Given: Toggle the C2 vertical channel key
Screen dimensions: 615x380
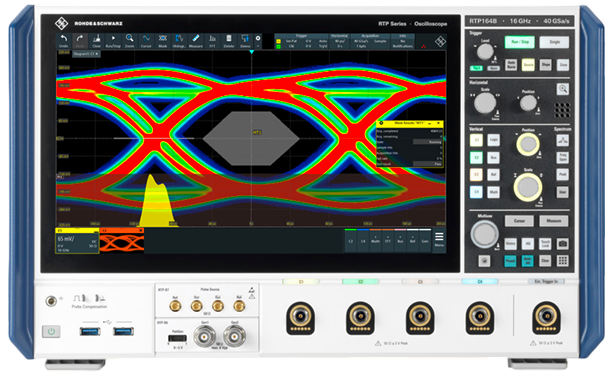Looking at the screenshot, I should coord(476,158).
